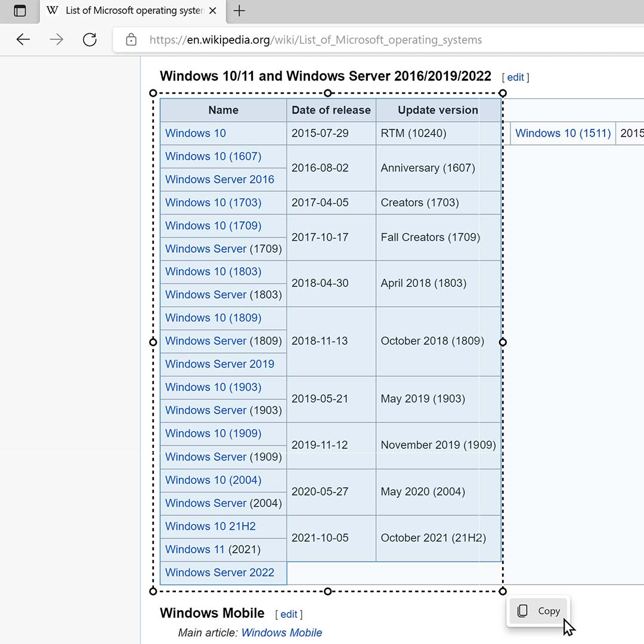Click the bottom-middle selection edge handle

328,592
